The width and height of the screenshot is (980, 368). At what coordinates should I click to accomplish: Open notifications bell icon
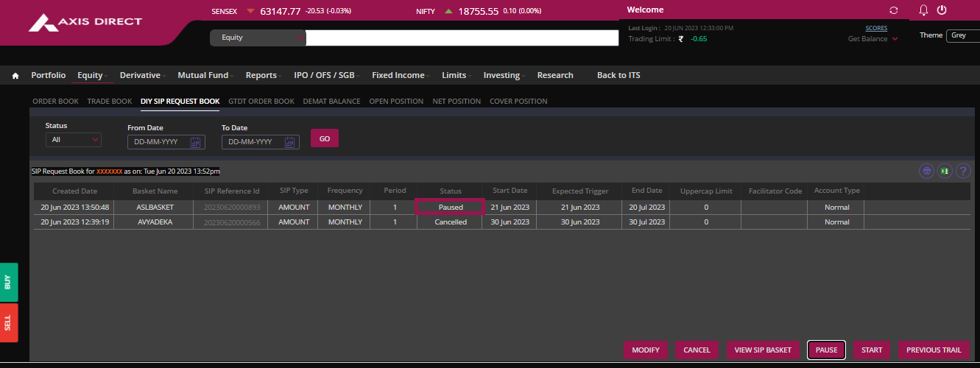[x=924, y=10]
